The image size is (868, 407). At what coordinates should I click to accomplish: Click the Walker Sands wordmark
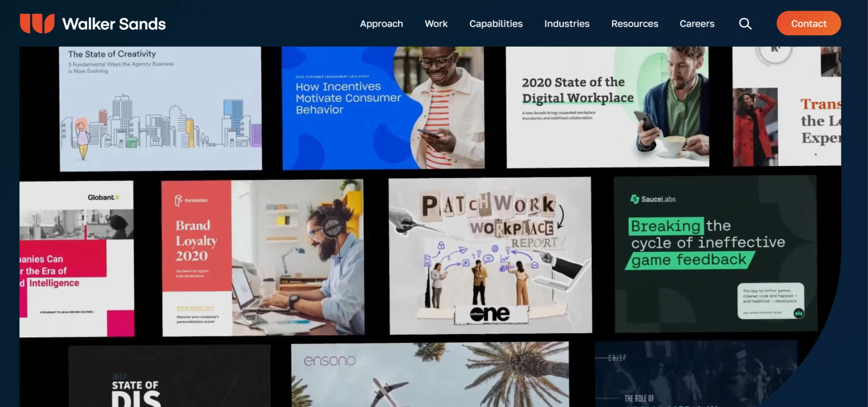[114, 24]
